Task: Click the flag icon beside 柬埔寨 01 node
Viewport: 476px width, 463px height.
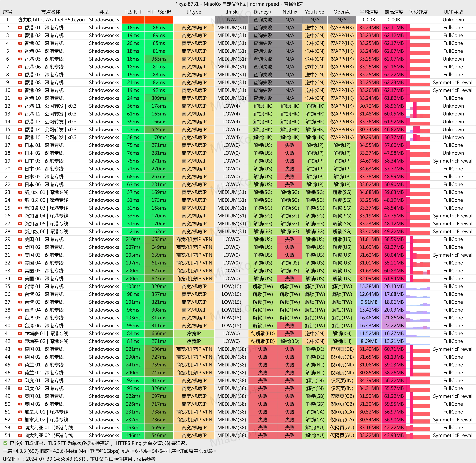Action: click(20, 334)
